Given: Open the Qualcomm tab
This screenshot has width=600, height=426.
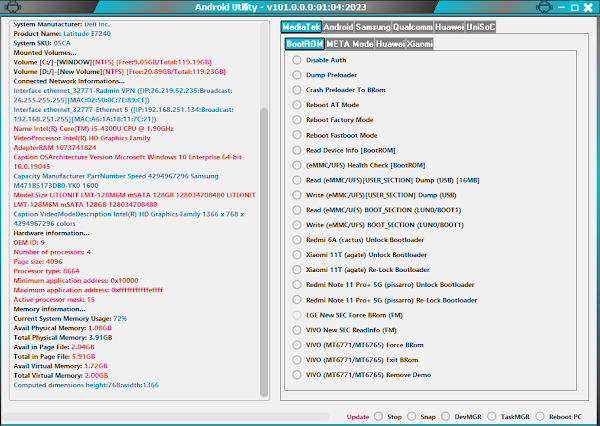Looking at the screenshot, I should coord(413,27).
